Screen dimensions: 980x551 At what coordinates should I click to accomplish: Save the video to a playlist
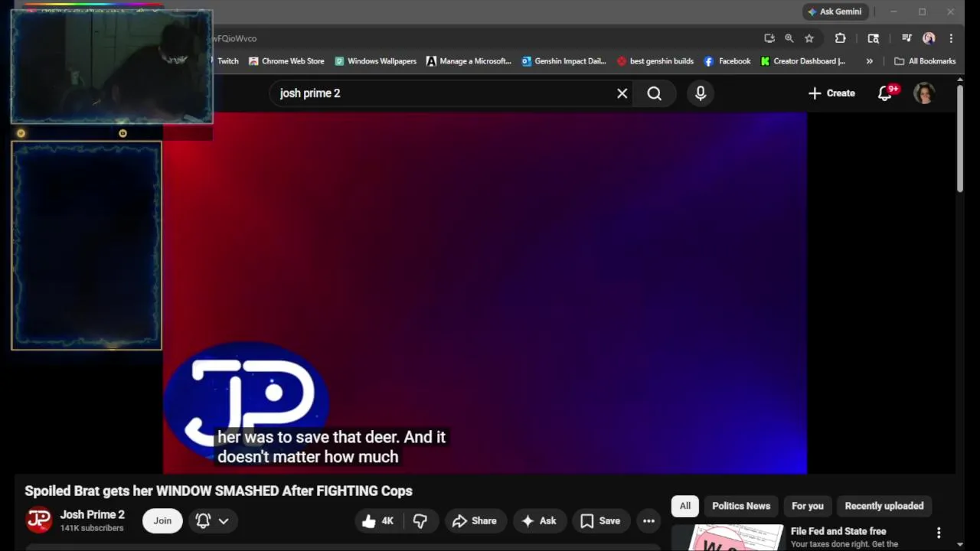pos(600,521)
